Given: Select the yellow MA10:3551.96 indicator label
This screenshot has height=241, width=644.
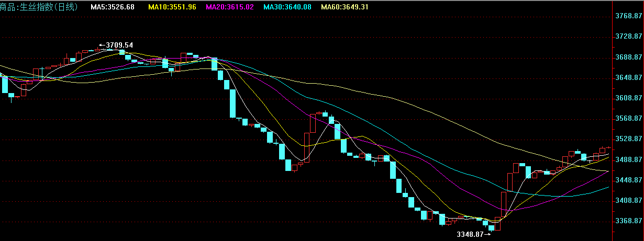Looking at the screenshot, I should [x=172, y=7].
